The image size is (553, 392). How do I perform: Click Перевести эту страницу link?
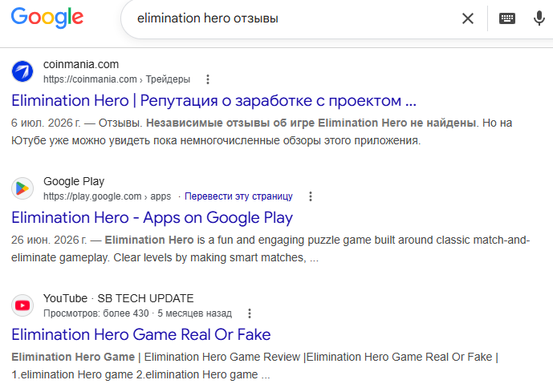238,196
